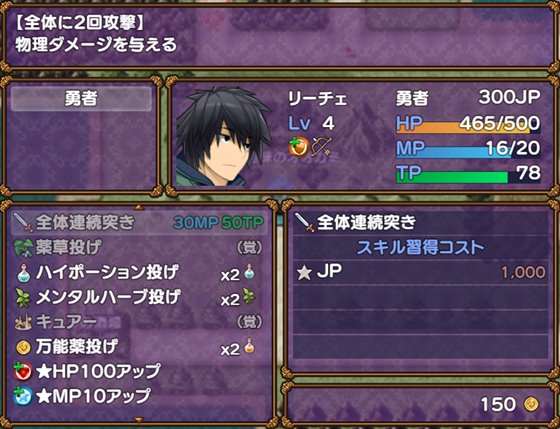This screenshot has height=429, width=560.
Task: Click the character portrait of リーチェ
Action: coord(223,136)
